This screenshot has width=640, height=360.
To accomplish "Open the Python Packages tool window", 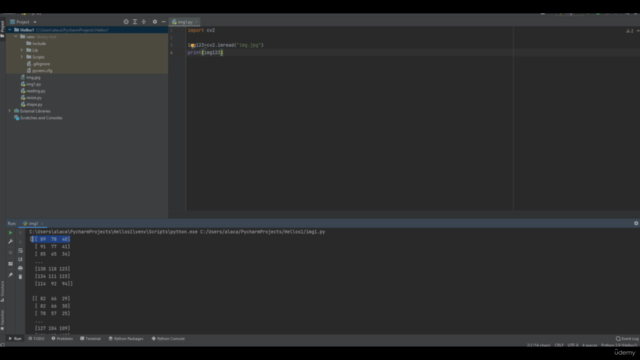I will 126,338.
